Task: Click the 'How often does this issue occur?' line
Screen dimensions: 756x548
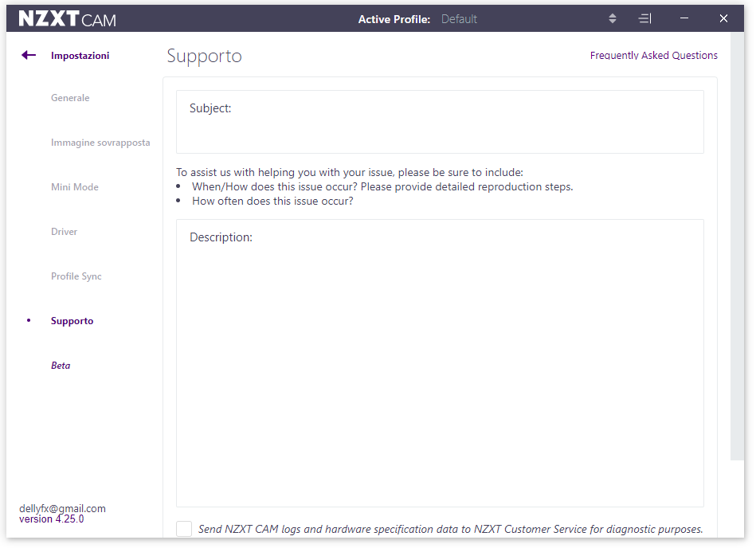Action: (272, 201)
